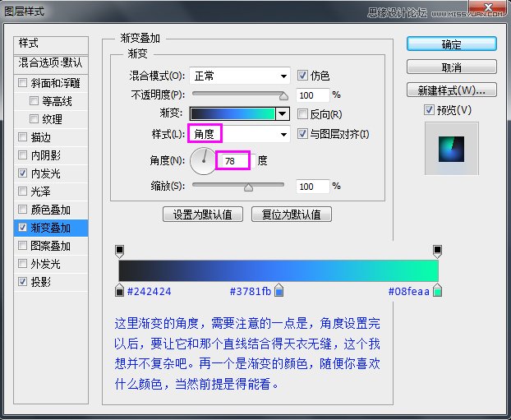
Task: Uncheck the 投影 checkbox
Action: coord(22,281)
